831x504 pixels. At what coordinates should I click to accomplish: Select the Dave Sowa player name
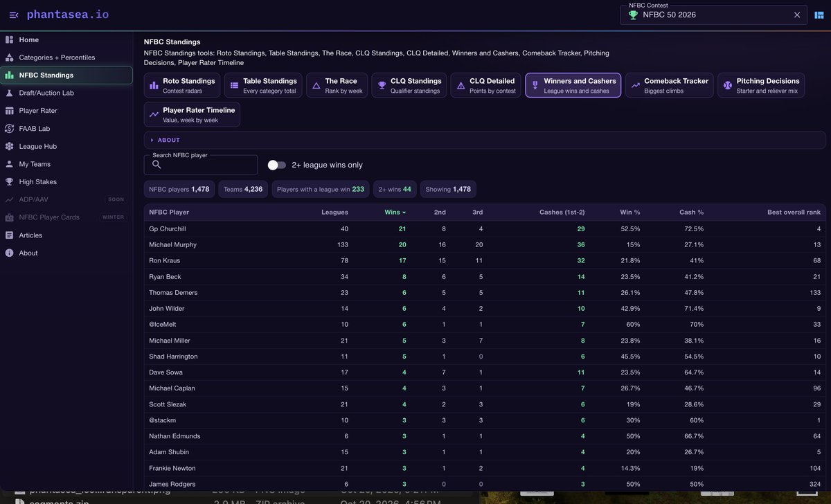coord(165,372)
